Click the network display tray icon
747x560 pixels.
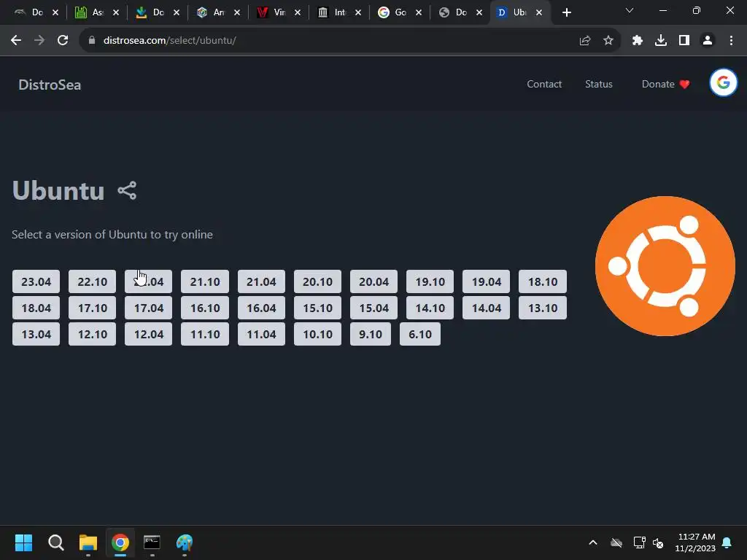tap(639, 542)
